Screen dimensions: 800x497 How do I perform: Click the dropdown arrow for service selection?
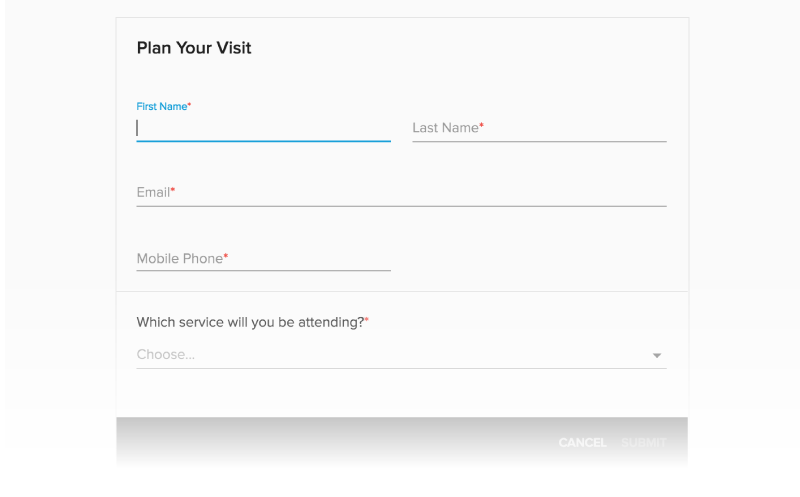pos(657,355)
